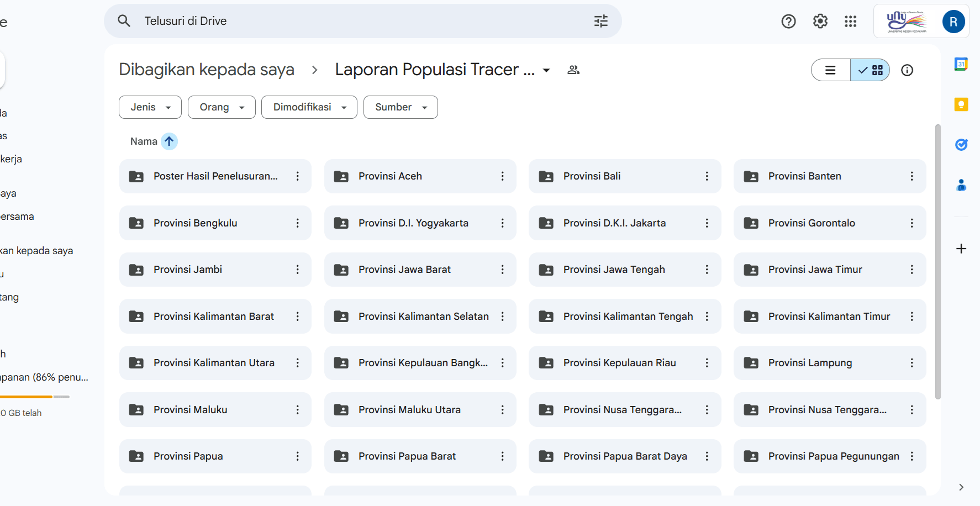980x506 pixels.
Task: View folder details info icon
Action: (x=907, y=70)
